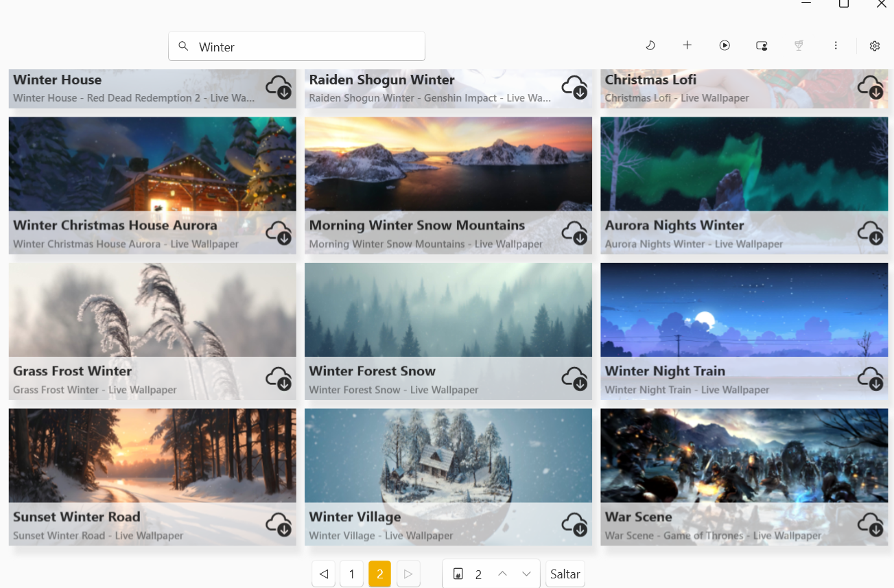894x588 pixels.
Task: Download Winter Christmas House Aurora wallpaper
Action: click(x=279, y=233)
